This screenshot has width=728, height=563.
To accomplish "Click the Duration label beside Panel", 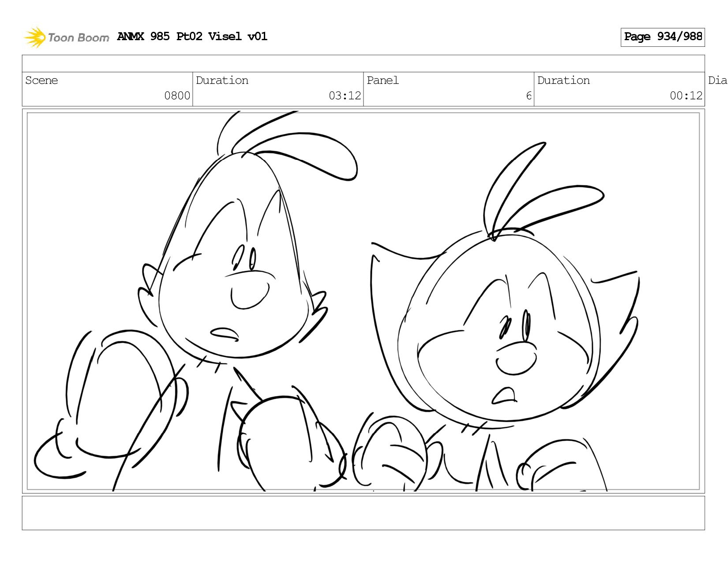I will click(x=563, y=80).
